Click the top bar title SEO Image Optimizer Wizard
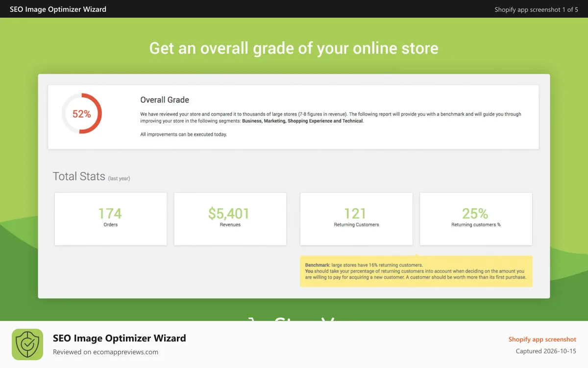The height and width of the screenshot is (368, 588). coord(58,9)
